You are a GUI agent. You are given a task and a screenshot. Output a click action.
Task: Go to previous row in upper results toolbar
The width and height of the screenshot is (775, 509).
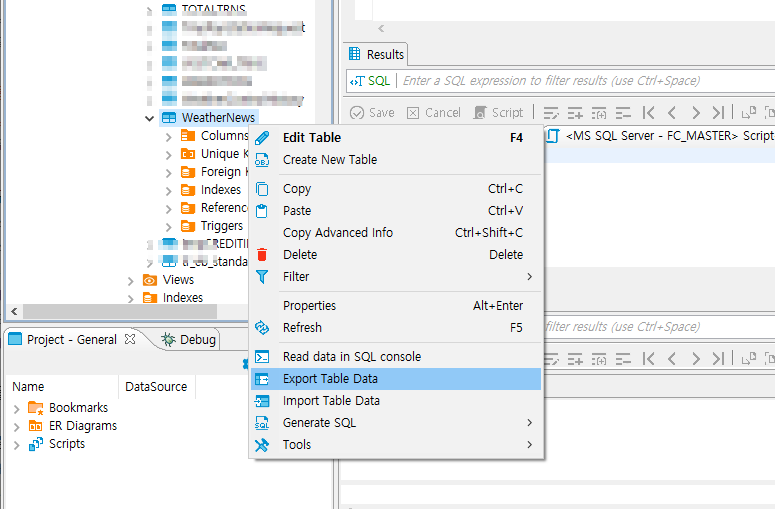coord(672,113)
